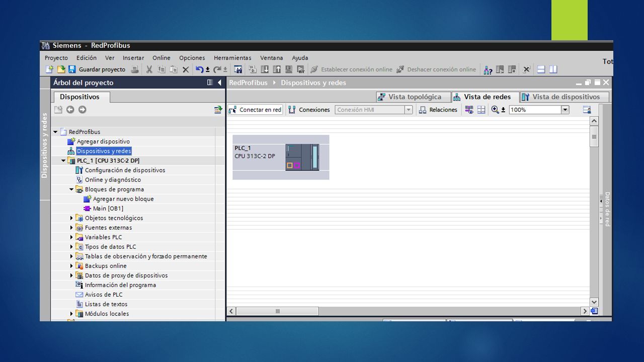Viewport: 644px width, 362px height.
Task: Click the print icon in toolbar
Action: coord(135,69)
